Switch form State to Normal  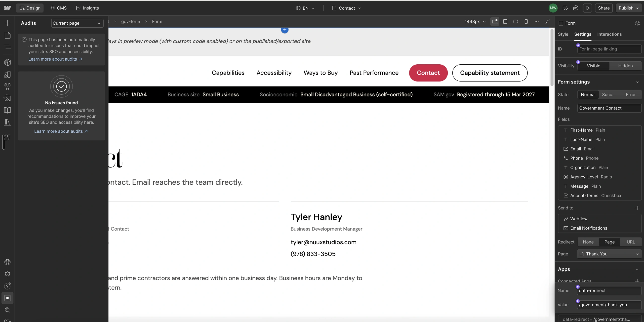click(x=588, y=94)
